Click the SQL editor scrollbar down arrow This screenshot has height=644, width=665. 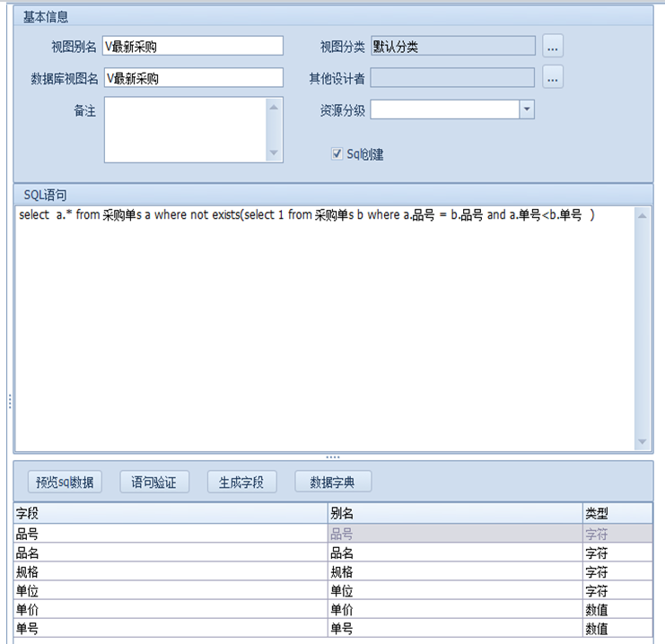(x=642, y=442)
